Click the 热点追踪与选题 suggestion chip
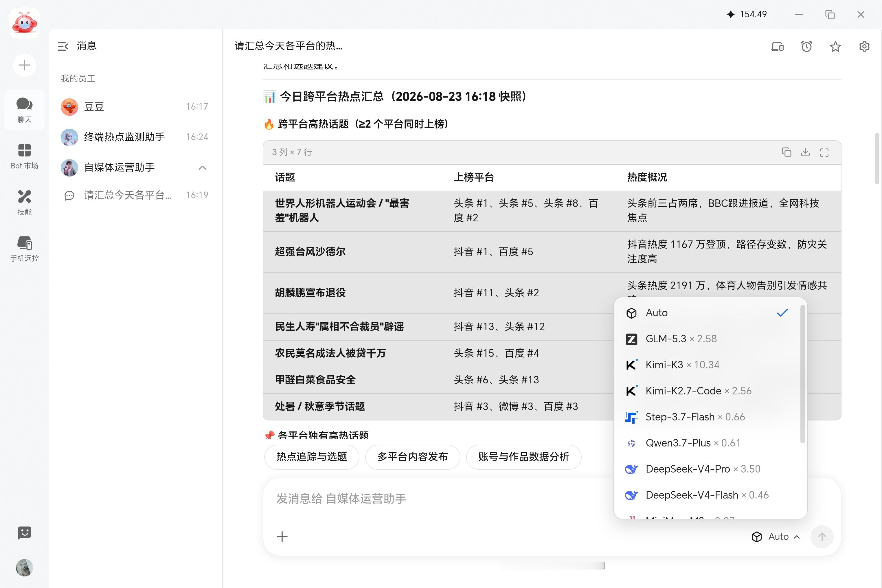The image size is (882, 588). tap(312, 457)
